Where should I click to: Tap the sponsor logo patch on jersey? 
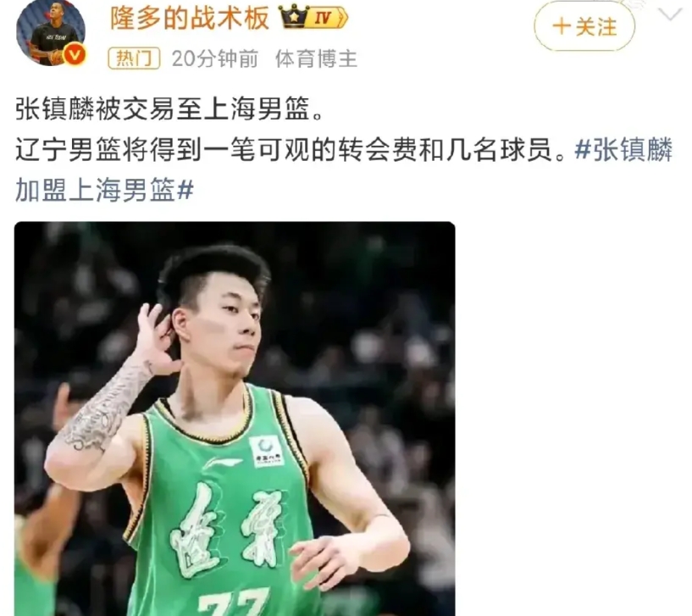tap(266, 451)
